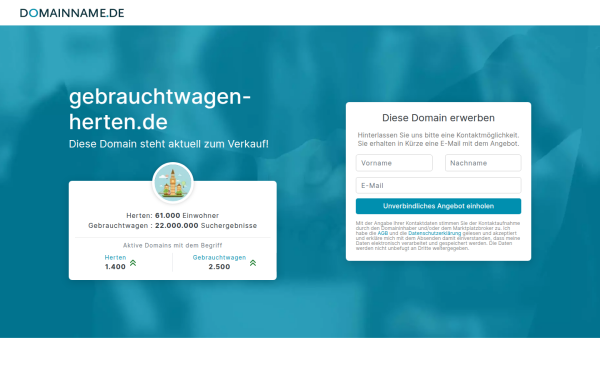This screenshot has height=375, width=600.
Task: Select the Herten domain keyword link
Action: [x=115, y=258]
